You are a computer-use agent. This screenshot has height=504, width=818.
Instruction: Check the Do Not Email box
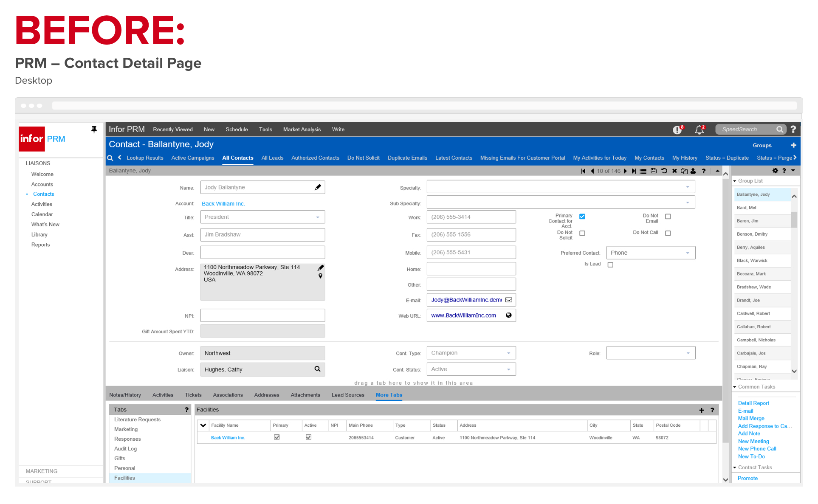(x=668, y=217)
